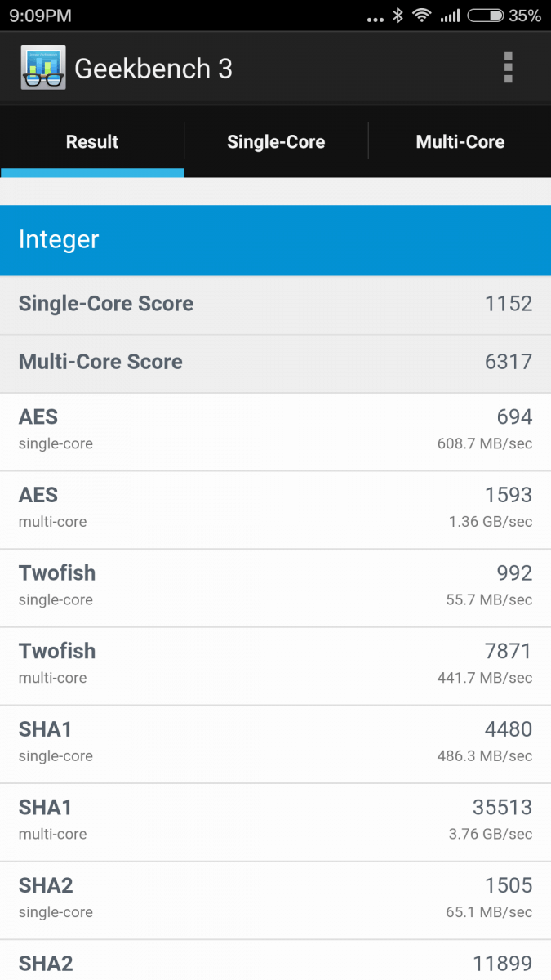The height and width of the screenshot is (980, 551).
Task: Open the SHA2 single-core result
Action: click(x=275, y=900)
